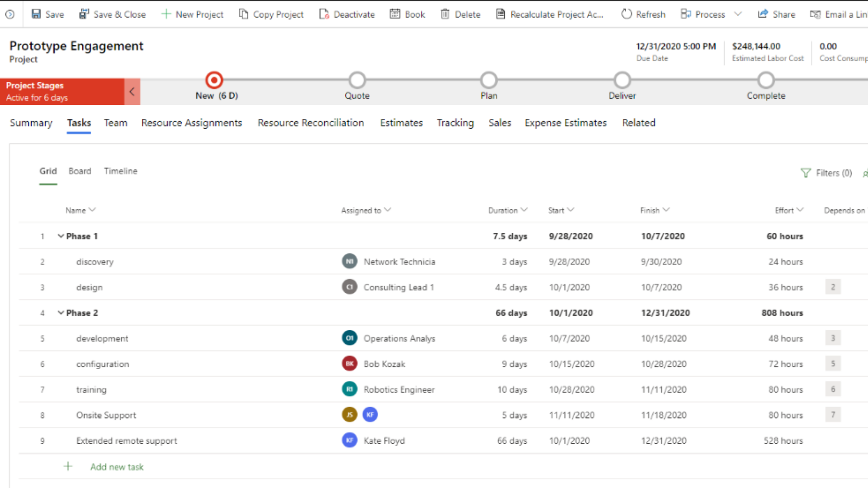The height and width of the screenshot is (488, 868).
Task: Click the Book calendar icon
Action: tap(395, 14)
